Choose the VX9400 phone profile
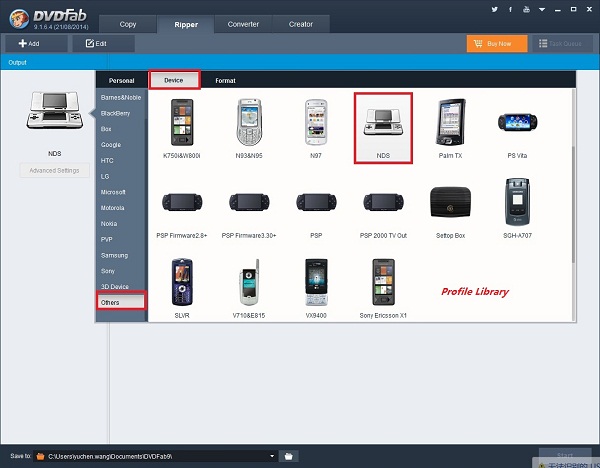600x468 pixels. (316, 289)
